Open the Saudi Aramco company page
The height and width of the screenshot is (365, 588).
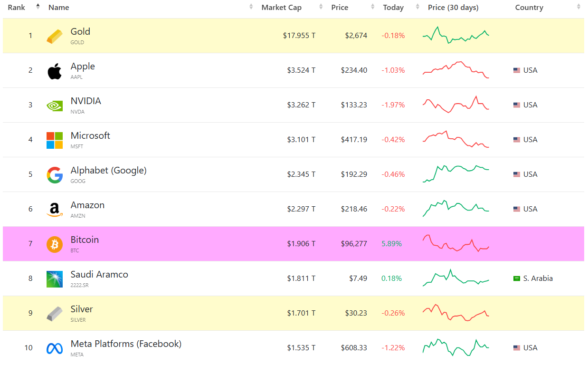(x=99, y=274)
